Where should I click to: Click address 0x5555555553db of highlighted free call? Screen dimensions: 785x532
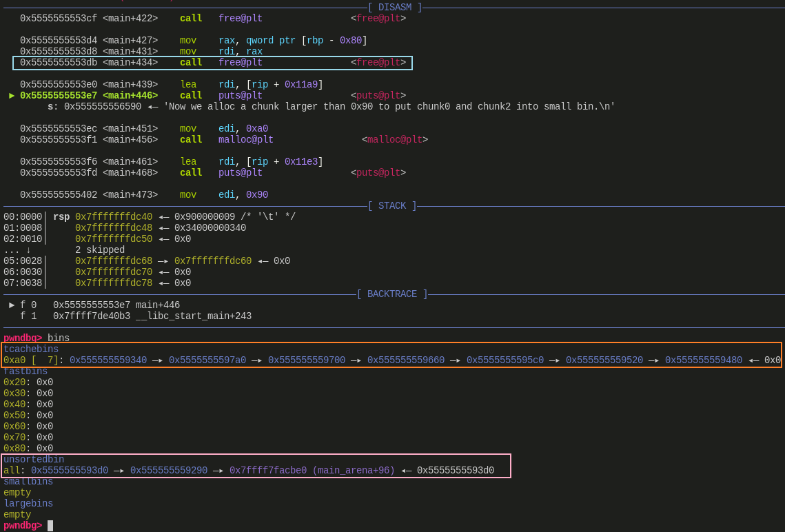[58, 63]
